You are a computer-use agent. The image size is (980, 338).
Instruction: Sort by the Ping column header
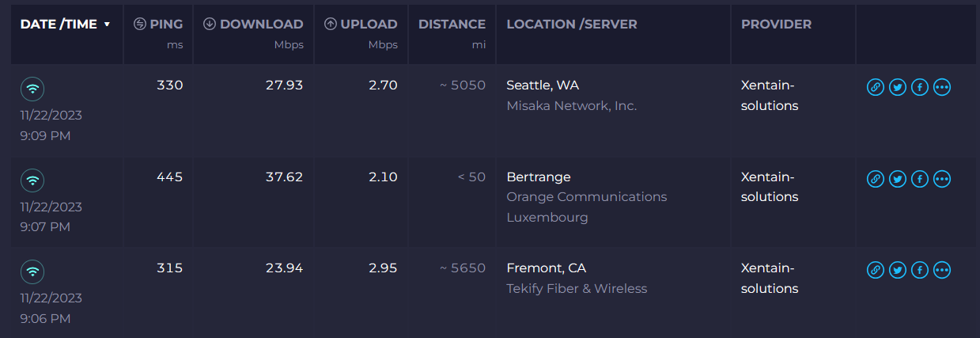click(x=158, y=25)
